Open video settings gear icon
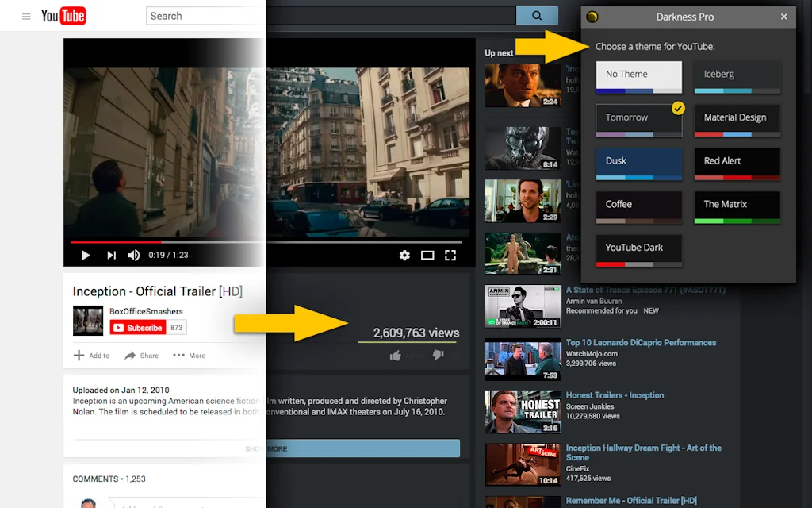 (404, 256)
